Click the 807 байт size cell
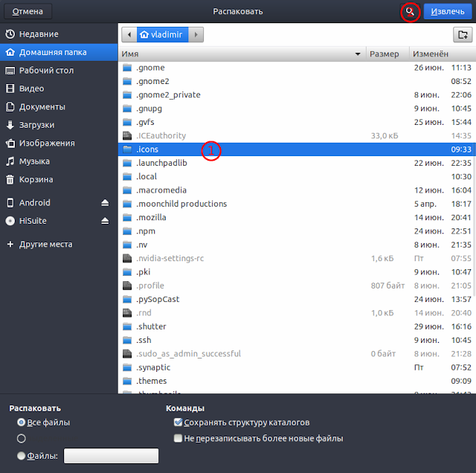Screen dimensions: 476x473 [387, 286]
